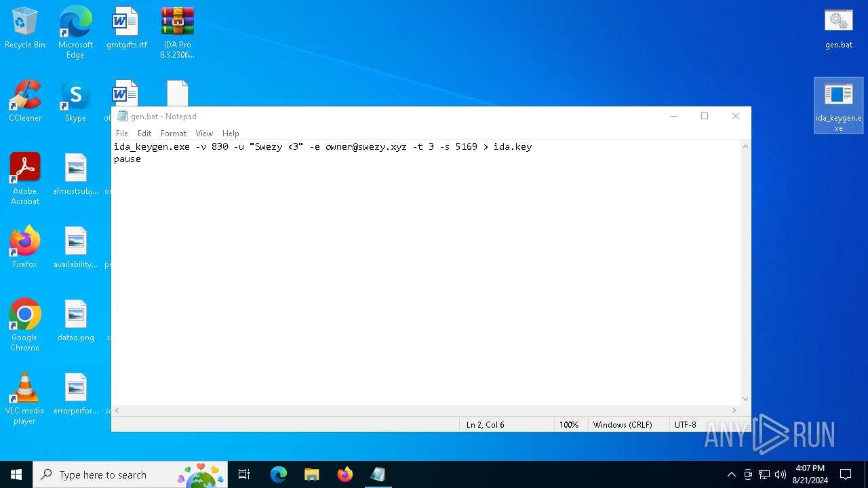Open the Google Chrome desktop shortcut
Image resolution: width=868 pixels, height=488 pixels.
(25, 325)
